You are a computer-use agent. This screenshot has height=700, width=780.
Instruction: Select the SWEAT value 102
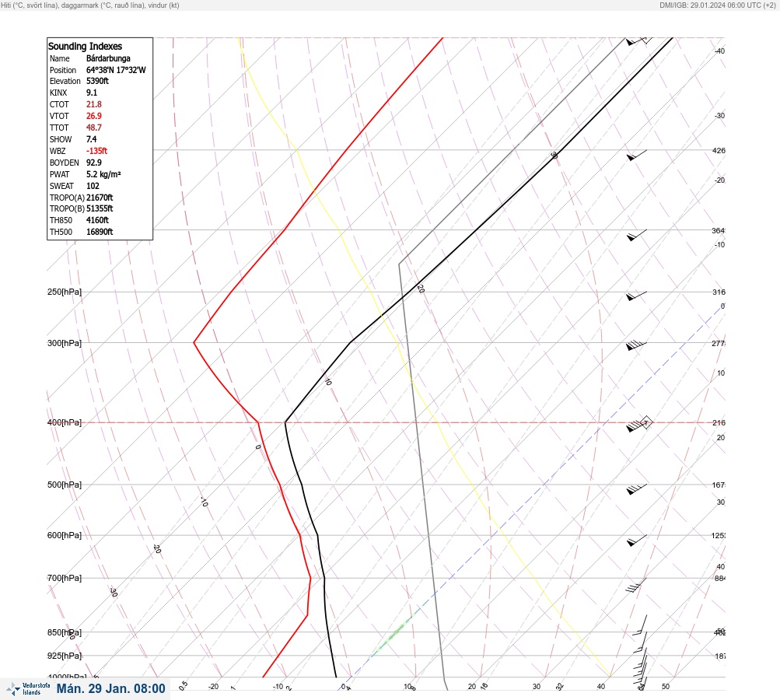[93, 186]
